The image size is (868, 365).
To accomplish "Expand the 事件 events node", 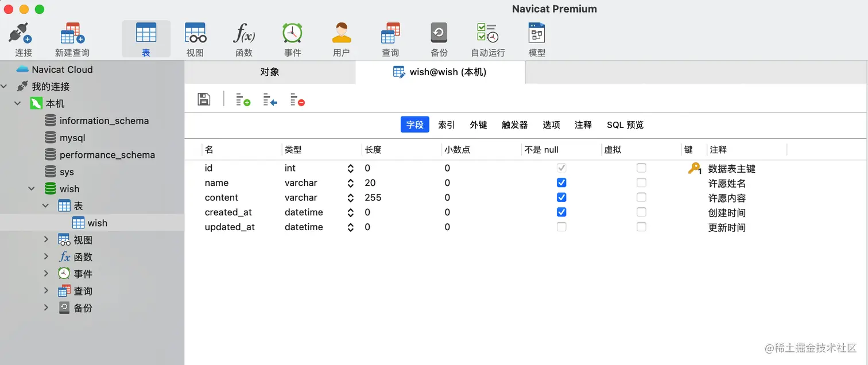I will coord(46,274).
